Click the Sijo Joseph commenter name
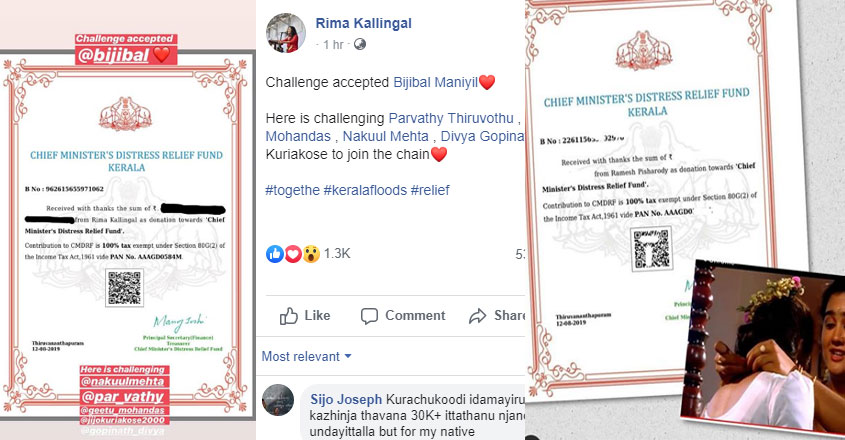Viewport: 845px width, 440px height. tap(346, 399)
